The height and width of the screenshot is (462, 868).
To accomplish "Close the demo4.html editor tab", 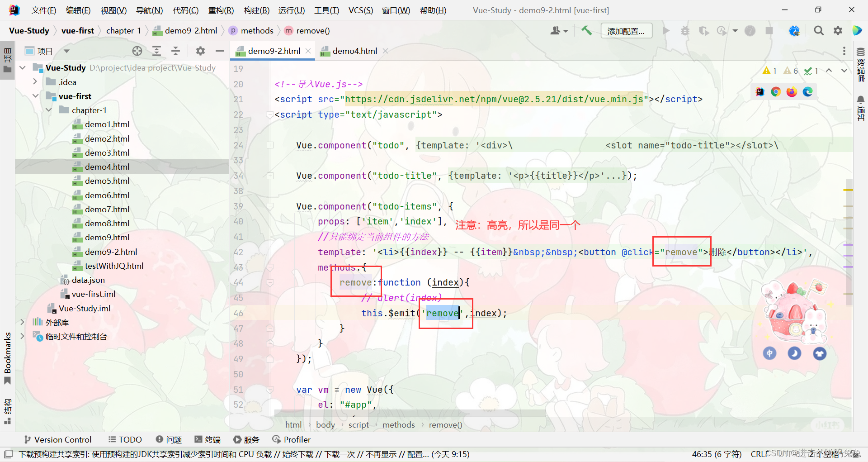I will pos(385,51).
